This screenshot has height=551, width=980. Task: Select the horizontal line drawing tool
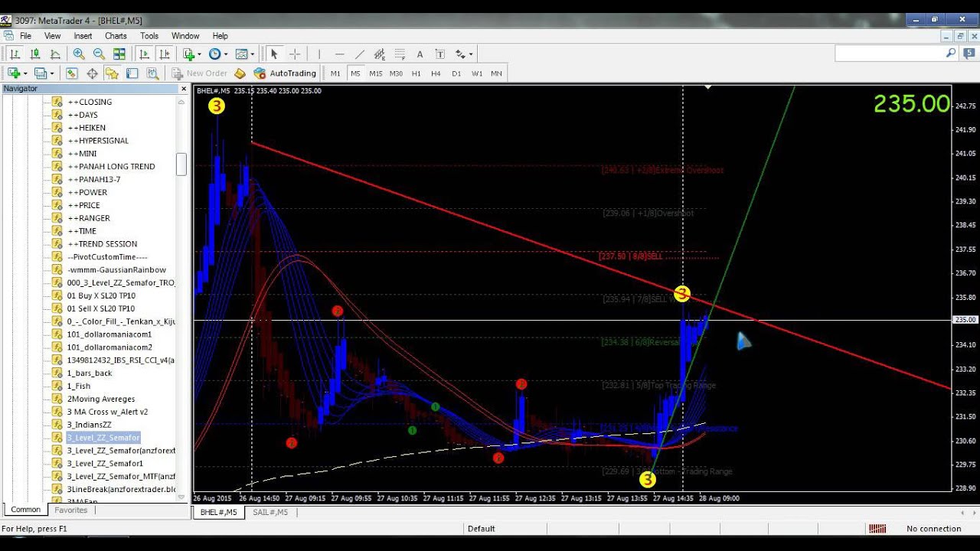[339, 54]
